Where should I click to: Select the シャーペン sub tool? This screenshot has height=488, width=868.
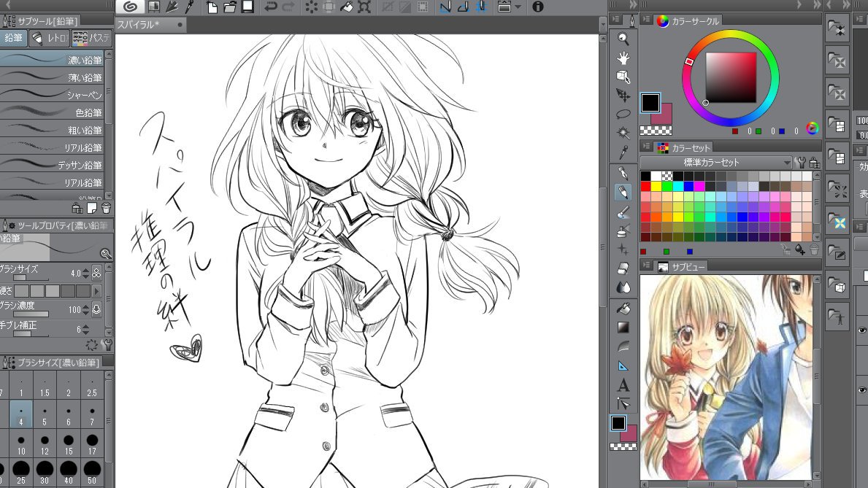coord(52,95)
